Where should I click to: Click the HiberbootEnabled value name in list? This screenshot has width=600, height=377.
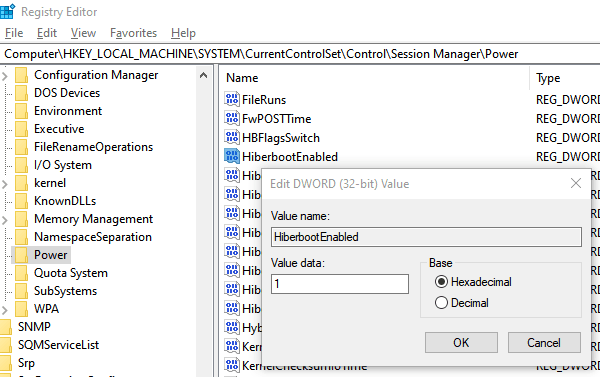pyautogui.click(x=290, y=157)
